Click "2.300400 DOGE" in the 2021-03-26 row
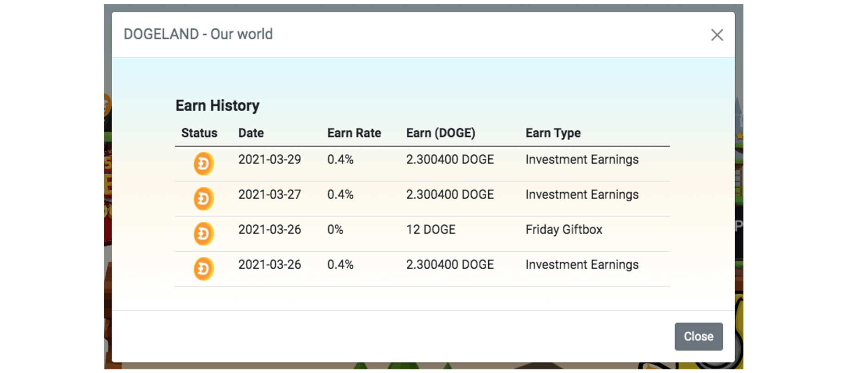The height and width of the screenshot is (373, 868). tap(450, 265)
